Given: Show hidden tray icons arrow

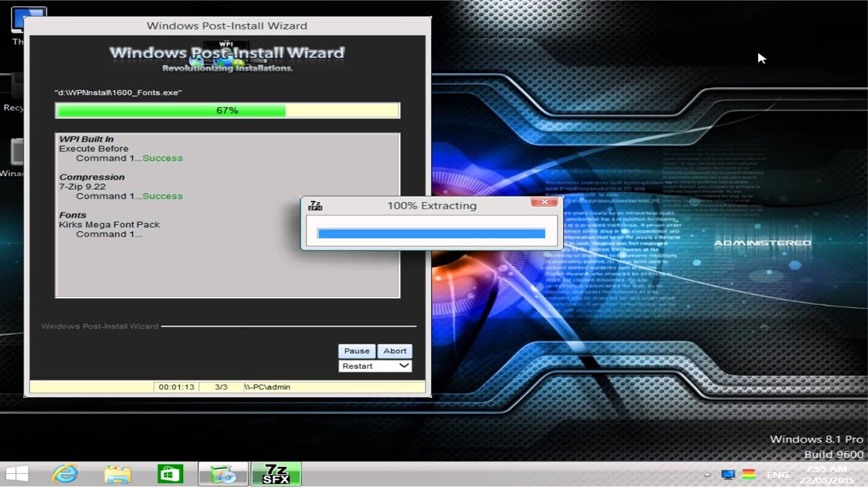Looking at the screenshot, I should [x=707, y=474].
